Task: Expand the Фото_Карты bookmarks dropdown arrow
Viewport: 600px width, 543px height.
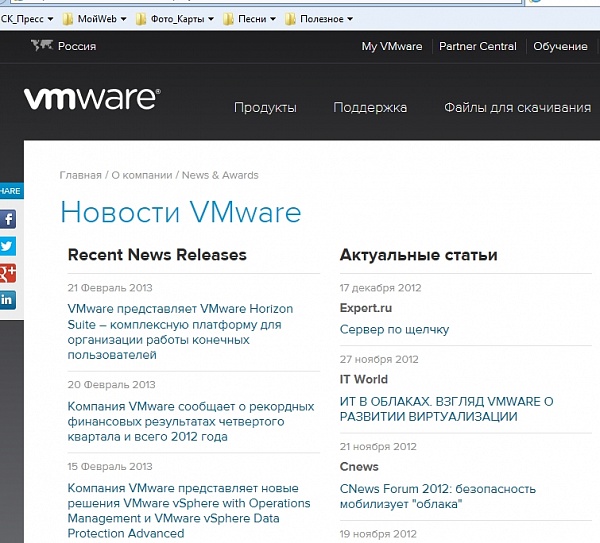Action: pyautogui.click(x=211, y=19)
